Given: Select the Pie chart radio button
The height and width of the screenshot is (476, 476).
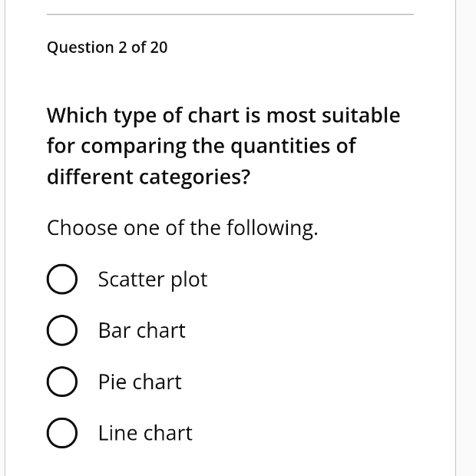Looking at the screenshot, I should tap(62, 382).
